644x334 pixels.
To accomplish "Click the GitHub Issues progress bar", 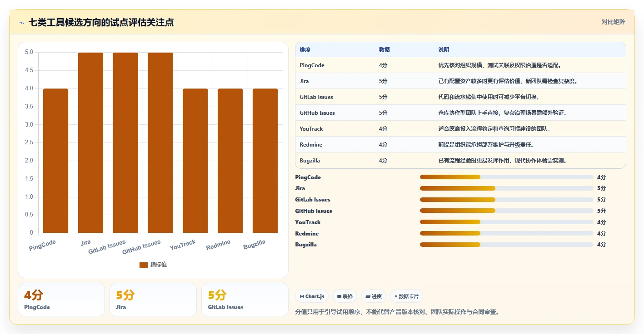I will coord(507,211).
